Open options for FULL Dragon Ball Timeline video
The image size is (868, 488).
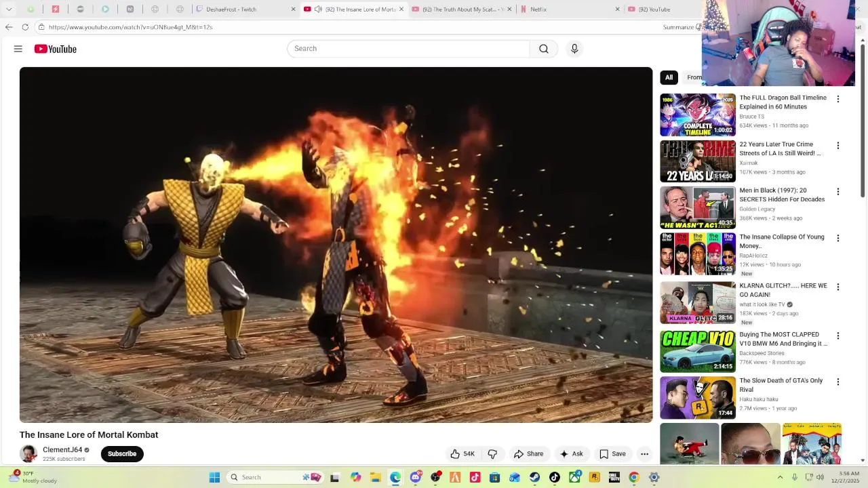click(x=838, y=99)
